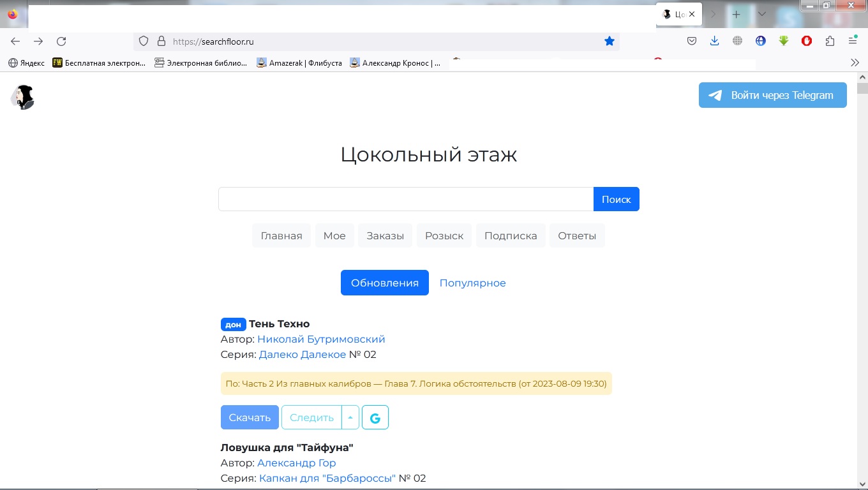Open the Заказы menu item
This screenshot has height=490, width=868.
[385, 235]
